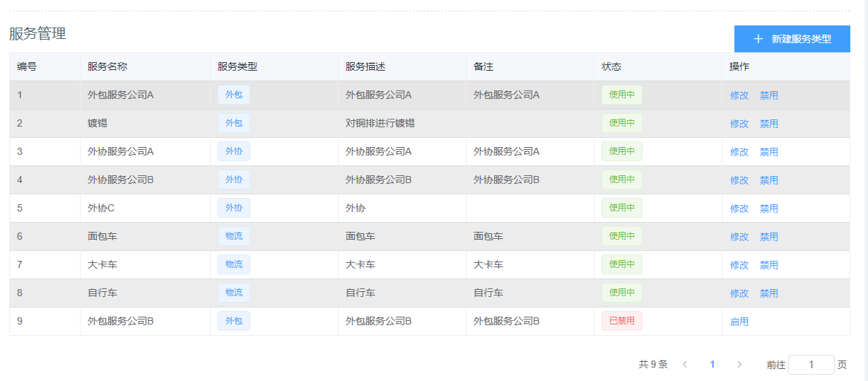Screen dimensions: 868x381
Task: Enable 外包服务公司B by clicking 启用
Action: pyautogui.click(x=739, y=322)
